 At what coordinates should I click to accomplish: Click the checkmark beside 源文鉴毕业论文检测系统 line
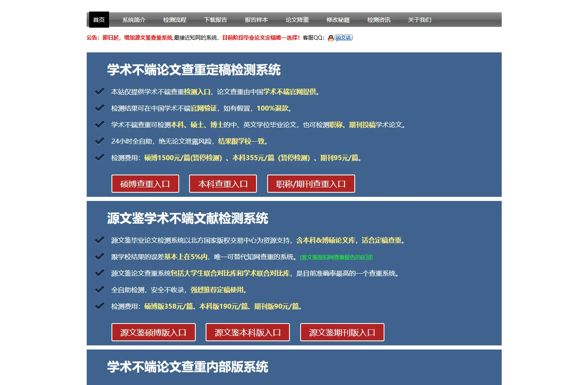tap(100, 240)
